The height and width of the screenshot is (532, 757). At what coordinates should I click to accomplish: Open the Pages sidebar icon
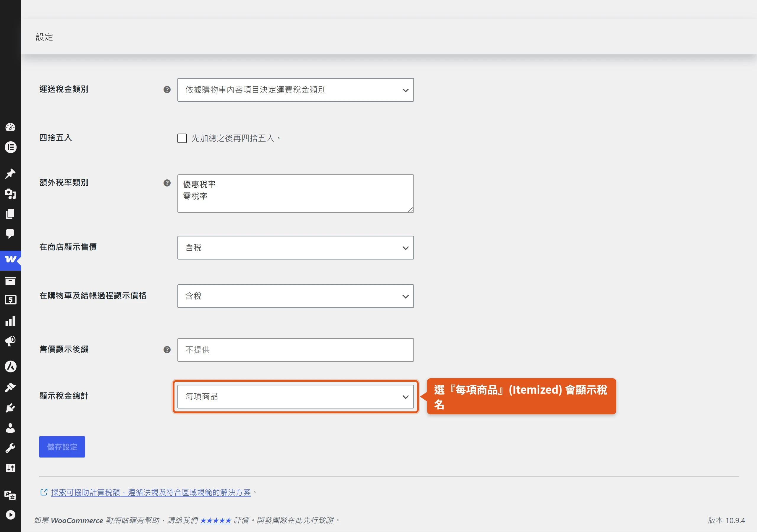click(x=10, y=214)
